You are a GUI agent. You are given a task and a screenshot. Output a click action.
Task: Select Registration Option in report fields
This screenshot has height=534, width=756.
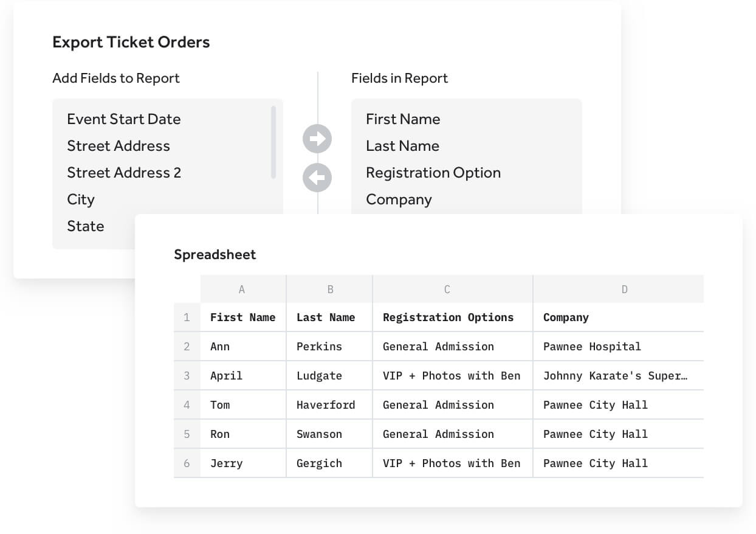433,173
